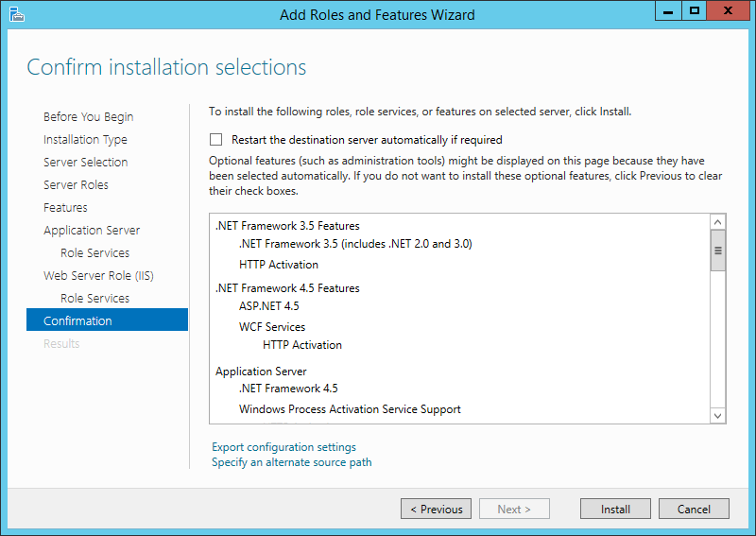Click the scrollbar thumb in selections list

click(717, 251)
